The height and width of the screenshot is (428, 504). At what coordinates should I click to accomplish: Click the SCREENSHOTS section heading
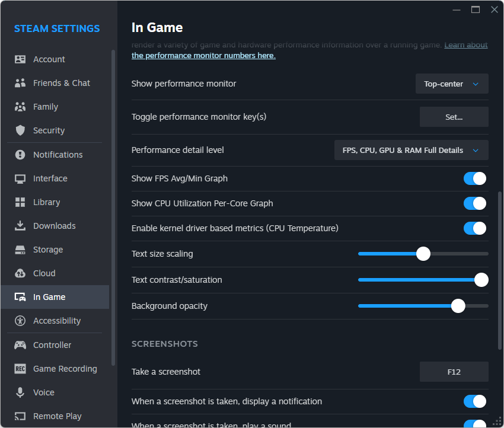click(165, 344)
